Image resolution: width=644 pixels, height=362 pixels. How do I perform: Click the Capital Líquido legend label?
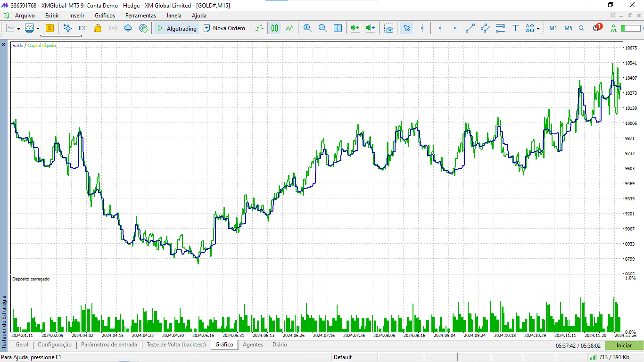(x=41, y=46)
